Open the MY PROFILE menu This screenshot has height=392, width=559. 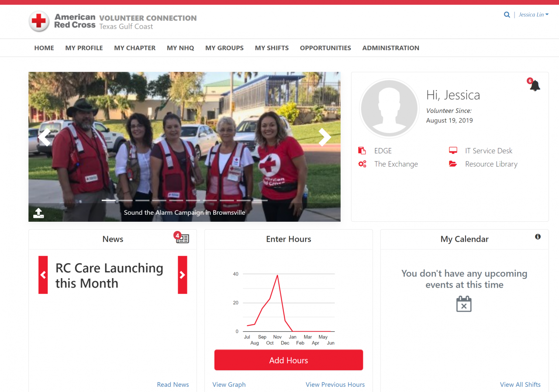point(84,48)
